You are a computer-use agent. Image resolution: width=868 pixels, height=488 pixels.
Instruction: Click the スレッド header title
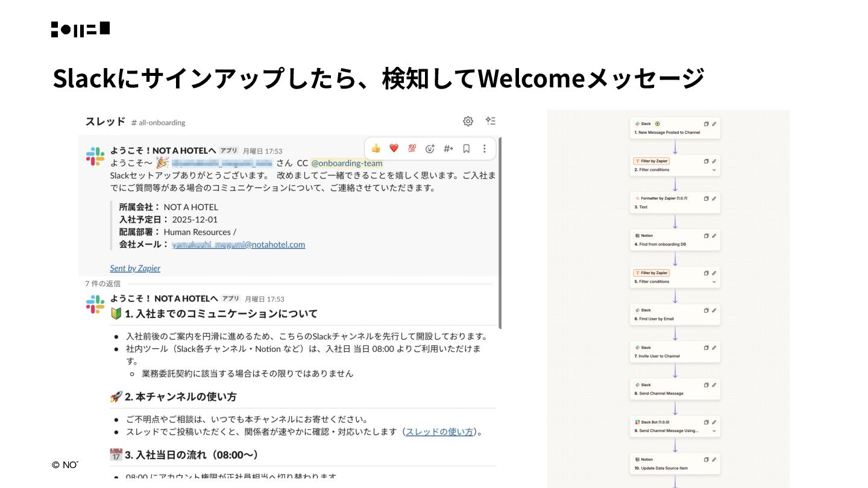(x=105, y=122)
